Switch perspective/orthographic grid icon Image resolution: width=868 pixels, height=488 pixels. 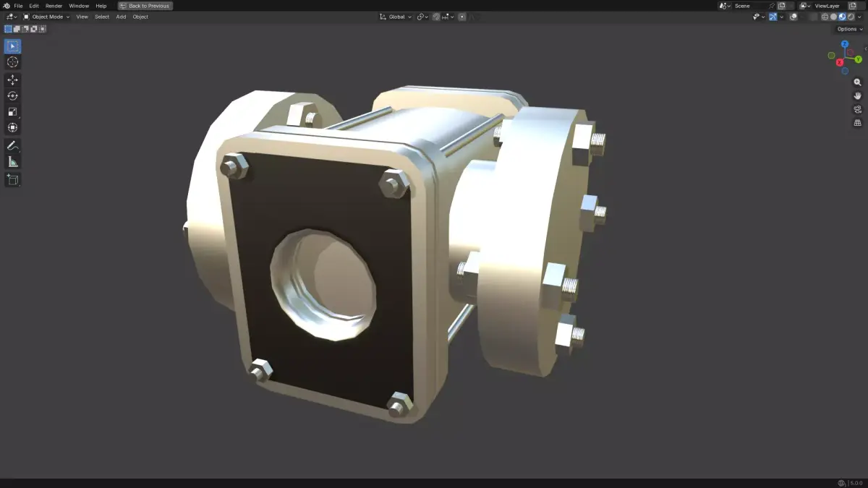click(858, 123)
